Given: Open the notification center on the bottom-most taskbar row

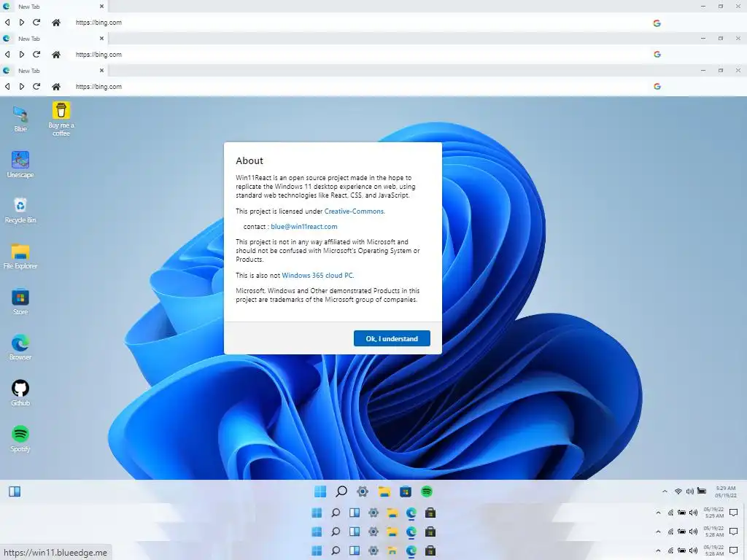Looking at the screenshot, I should 734,551.
